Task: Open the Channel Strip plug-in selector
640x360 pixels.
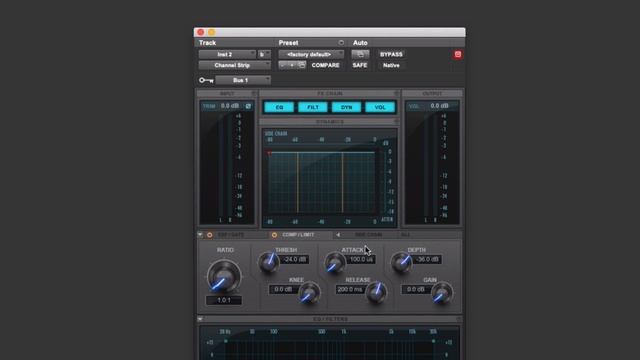Action: pyautogui.click(x=235, y=65)
